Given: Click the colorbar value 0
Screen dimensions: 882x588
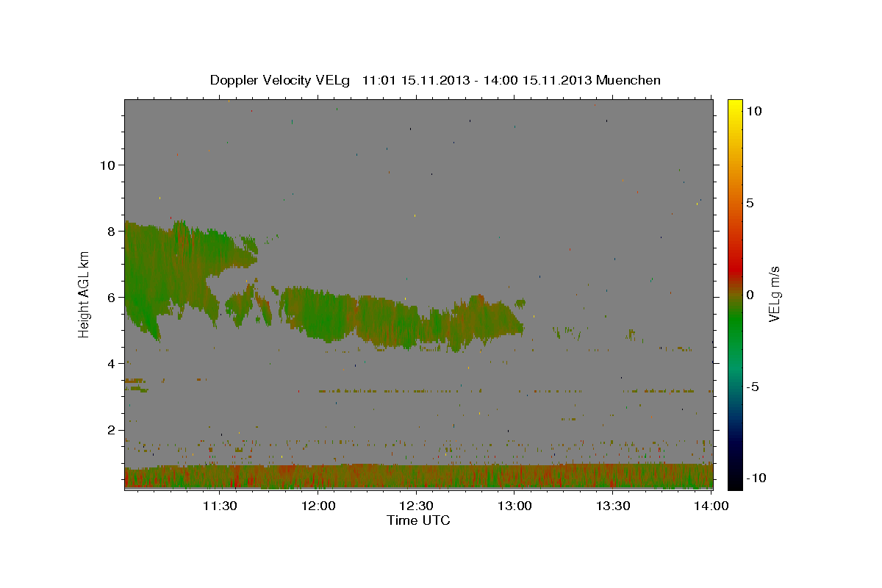Looking at the screenshot, I should [751, 295].
